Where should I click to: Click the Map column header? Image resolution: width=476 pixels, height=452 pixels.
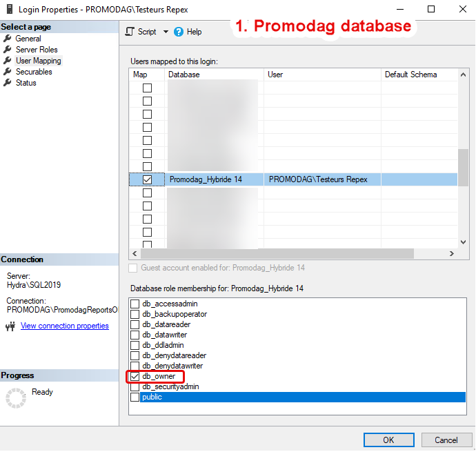[147, 75]
